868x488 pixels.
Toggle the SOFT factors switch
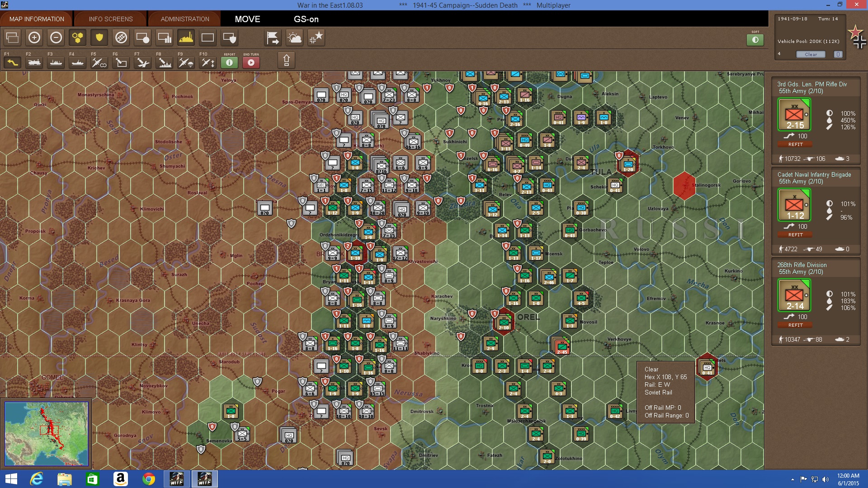pyautogui.click(x=755, y=40)
